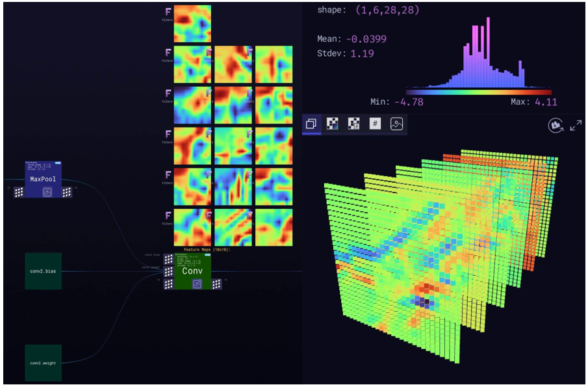Image resolution: width=588 pixels, height=387 pixels.
Task: Open the checkerboard with values view tab
Action: [x=353, y=124]
